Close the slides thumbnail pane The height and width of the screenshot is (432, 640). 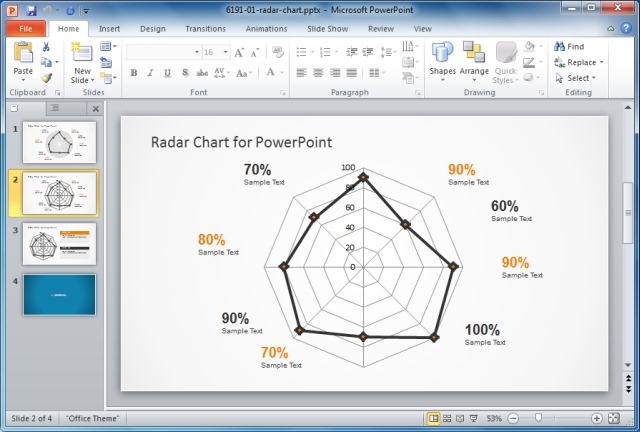point(96,109)
